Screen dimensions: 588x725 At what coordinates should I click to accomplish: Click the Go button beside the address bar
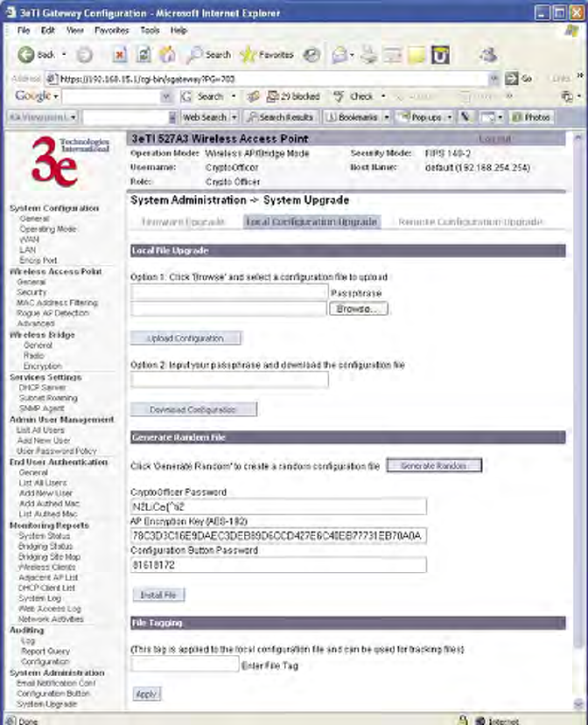(x=518, y=79)
